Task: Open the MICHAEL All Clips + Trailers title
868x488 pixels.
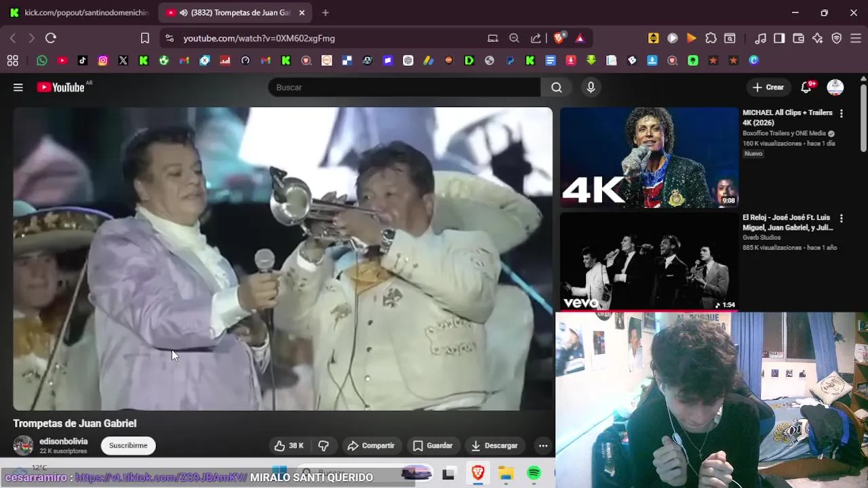Action: click(787, 118)
